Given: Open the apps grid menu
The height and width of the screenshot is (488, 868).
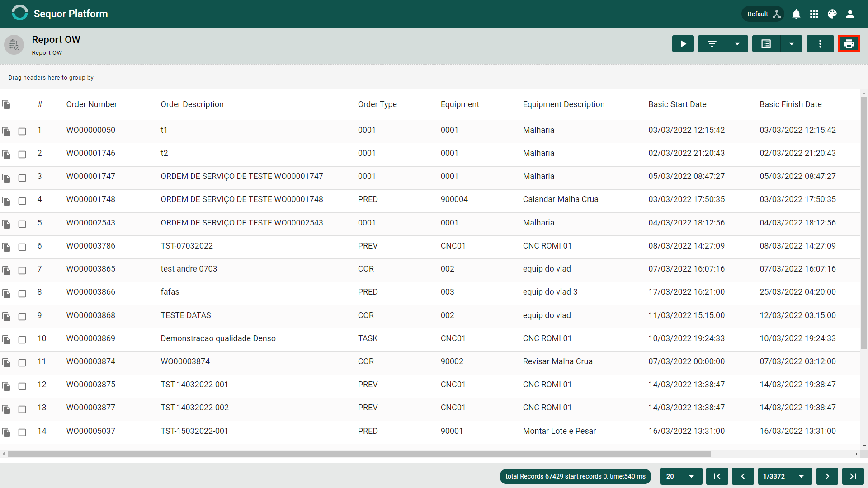Looking at the screenshot, I should [x=814, y=14].
